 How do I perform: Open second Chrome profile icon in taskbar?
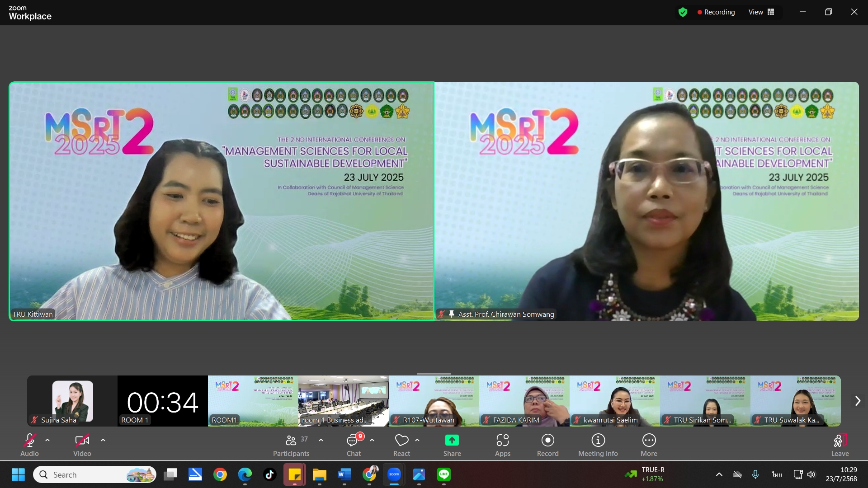pos(369,474)
